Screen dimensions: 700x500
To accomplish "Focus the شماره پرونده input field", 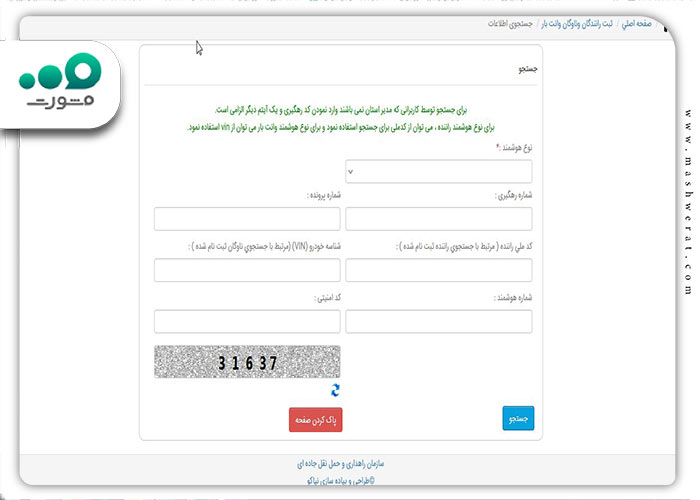I will tap(247, 219).
